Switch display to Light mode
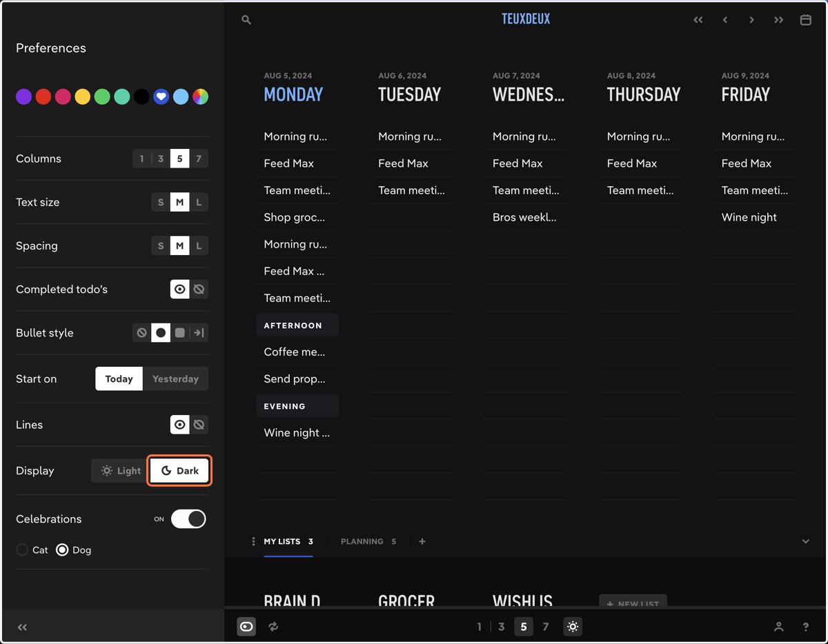828x644 pixels. [x=121, y=471]
